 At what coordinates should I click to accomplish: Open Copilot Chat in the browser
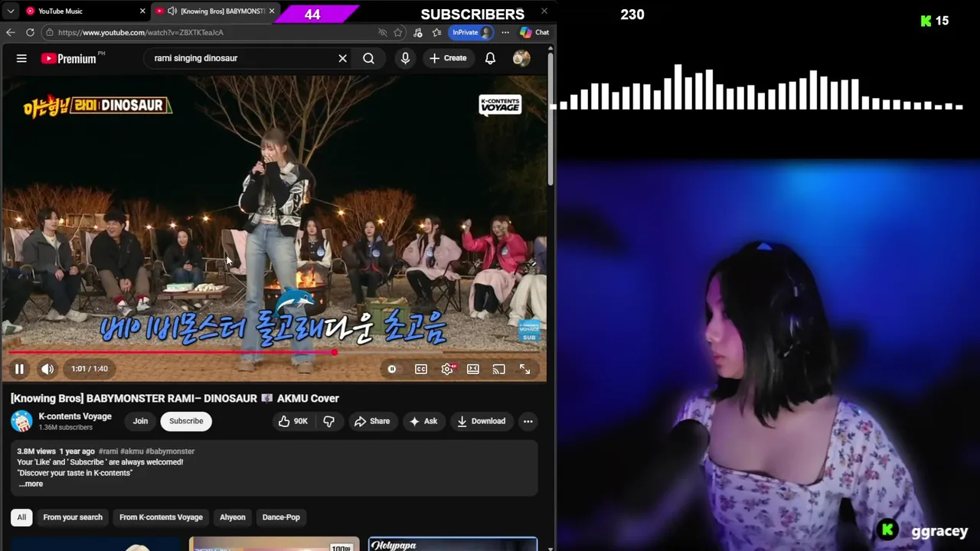[x=534, y=32]
